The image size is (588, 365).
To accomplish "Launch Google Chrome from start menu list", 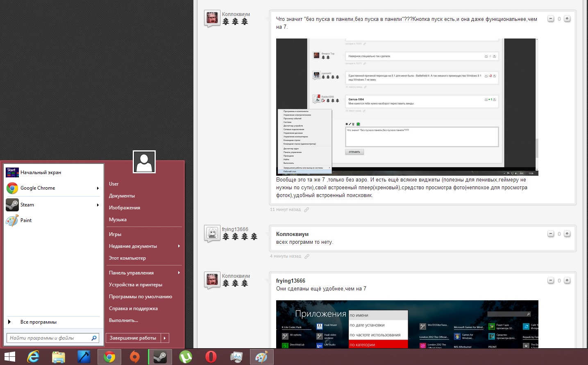I will 49,188.
